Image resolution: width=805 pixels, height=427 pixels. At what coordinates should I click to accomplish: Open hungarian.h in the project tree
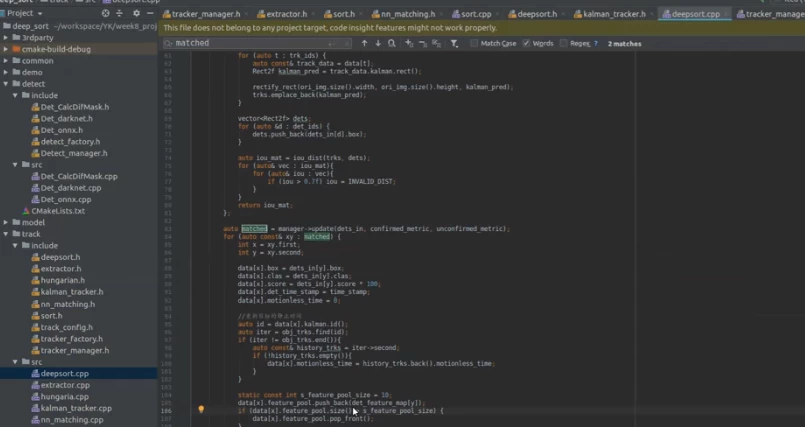tap(63, 280)
